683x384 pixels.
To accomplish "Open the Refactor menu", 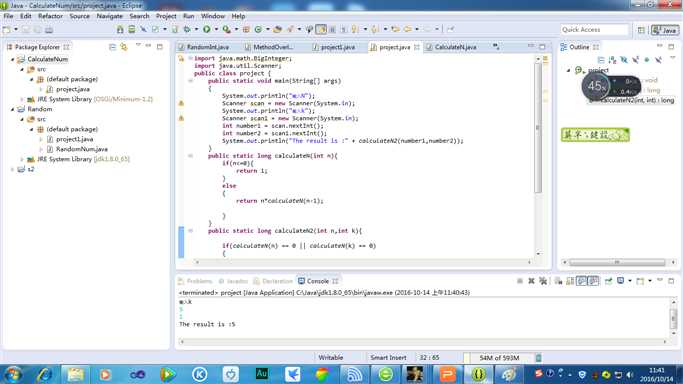I will (x=50, y=16).
